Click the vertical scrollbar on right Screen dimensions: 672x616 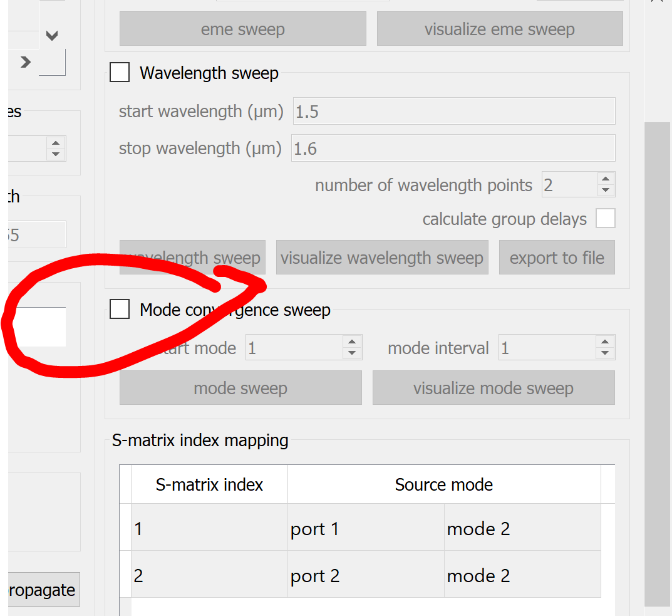pyautogui.click(x=657, y=363)
